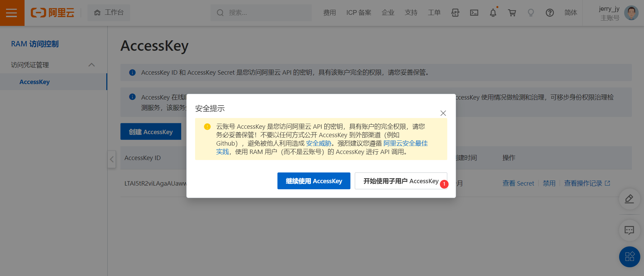Open the 费用 menu
Viewport: 644px width, 276px height.
329,13
